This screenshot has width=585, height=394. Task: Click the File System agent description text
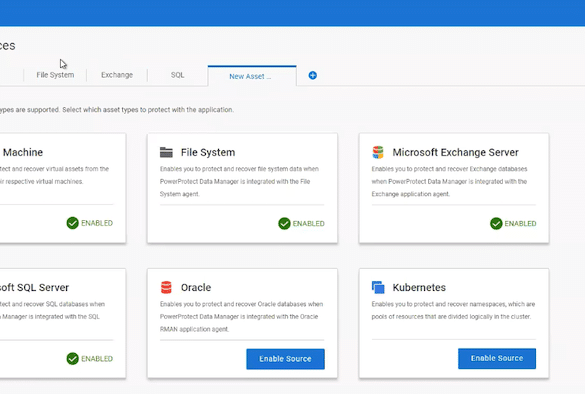(x=239, y=181)
